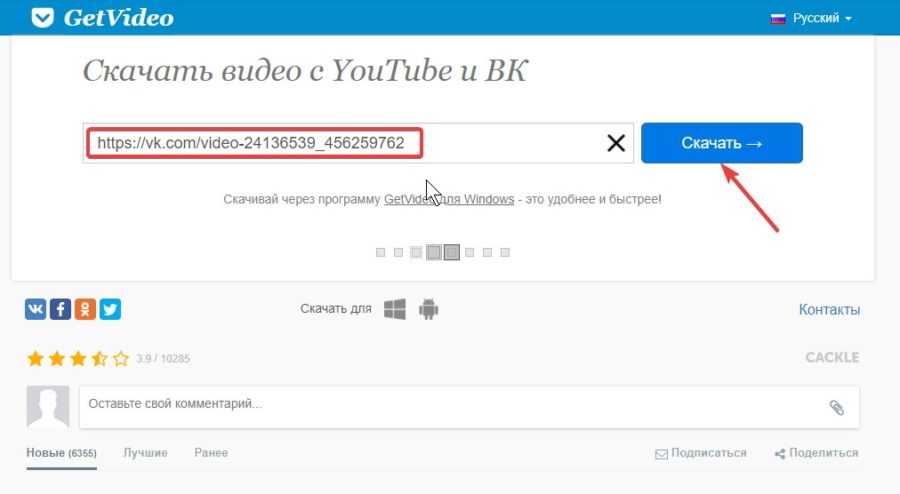Viewport: 900px width, 494px height.
Task: Share via the Twitter icon
Action: point(110,309)
